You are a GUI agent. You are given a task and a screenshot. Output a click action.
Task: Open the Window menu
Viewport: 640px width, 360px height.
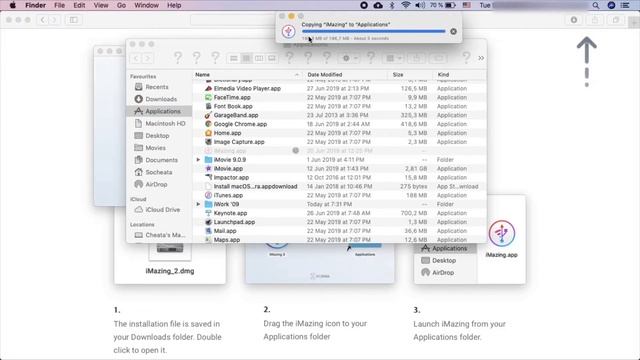[146, 5]
